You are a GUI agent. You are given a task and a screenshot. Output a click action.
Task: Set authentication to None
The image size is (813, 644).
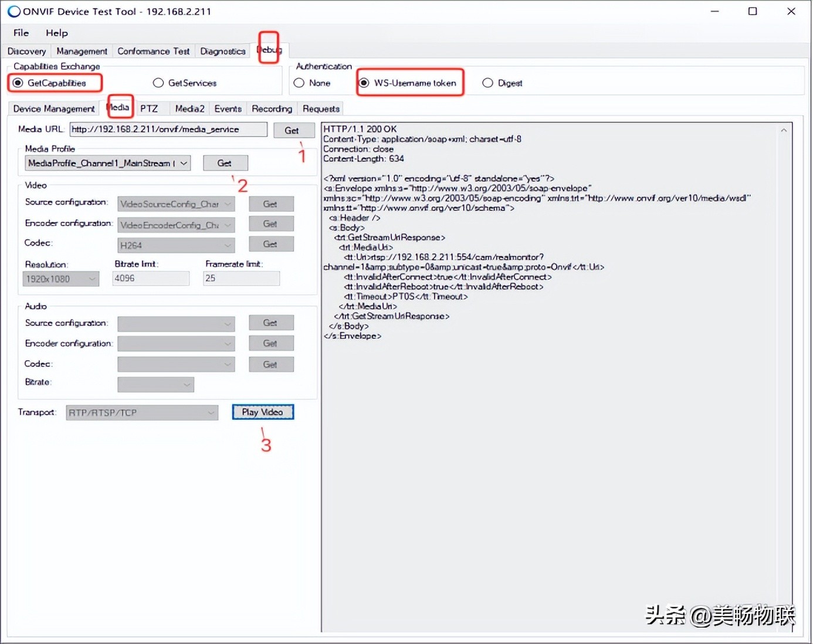[312, 83]
